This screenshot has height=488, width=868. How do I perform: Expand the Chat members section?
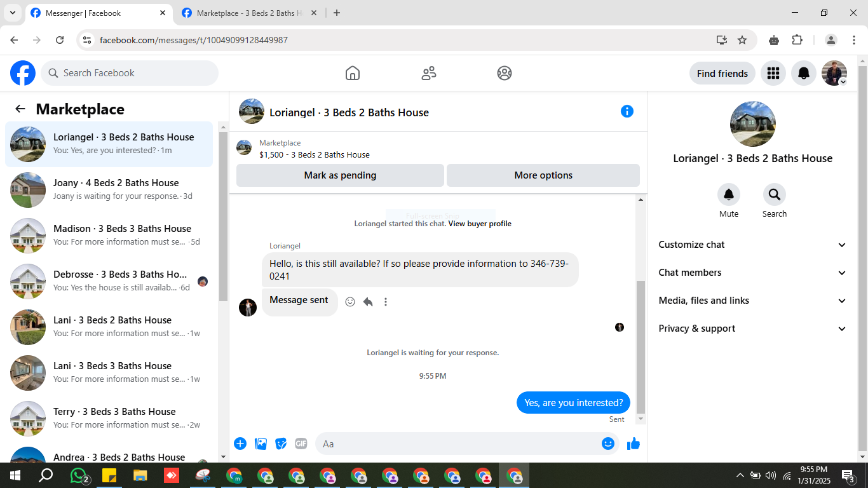[x=753, y=273]
